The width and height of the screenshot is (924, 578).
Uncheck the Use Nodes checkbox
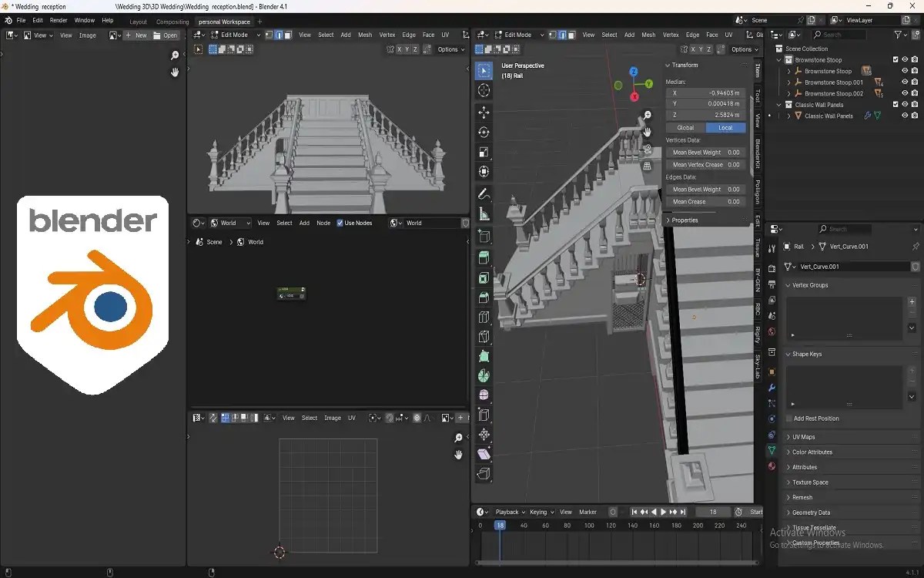click(340, 223)
